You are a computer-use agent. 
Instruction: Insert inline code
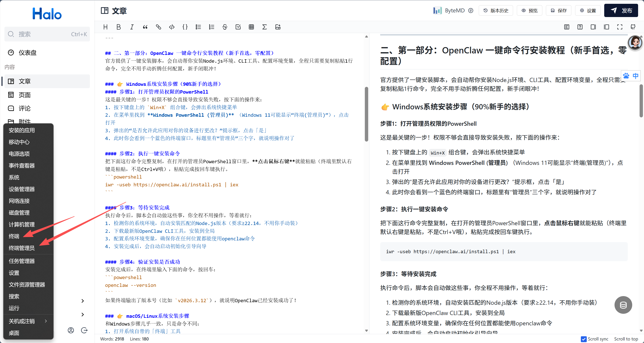(172, 27)
